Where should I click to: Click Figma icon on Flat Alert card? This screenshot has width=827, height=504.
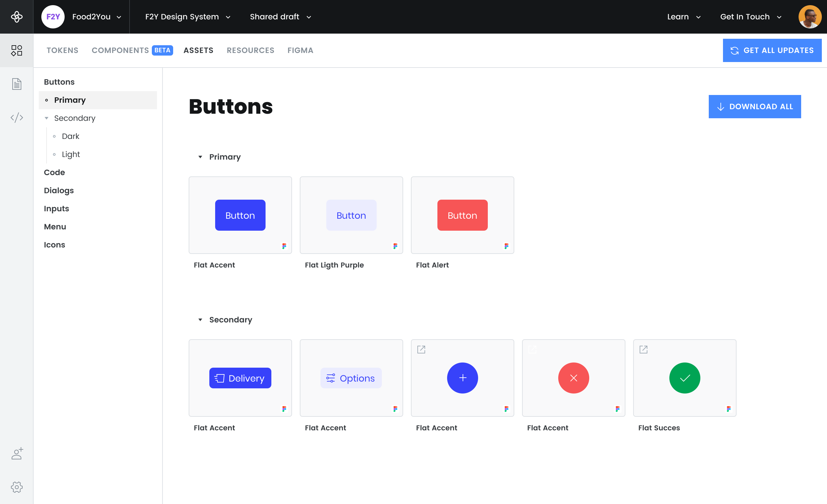pos(506,246)
